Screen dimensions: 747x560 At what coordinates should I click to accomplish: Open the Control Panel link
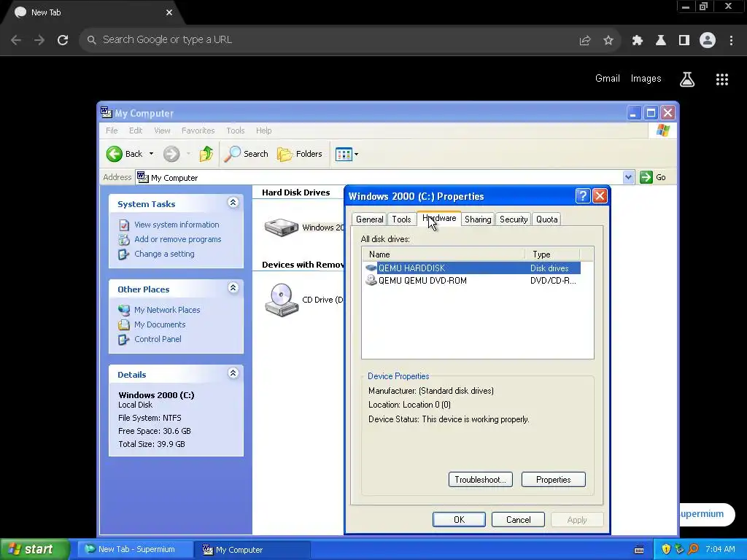tap(158, 339)
